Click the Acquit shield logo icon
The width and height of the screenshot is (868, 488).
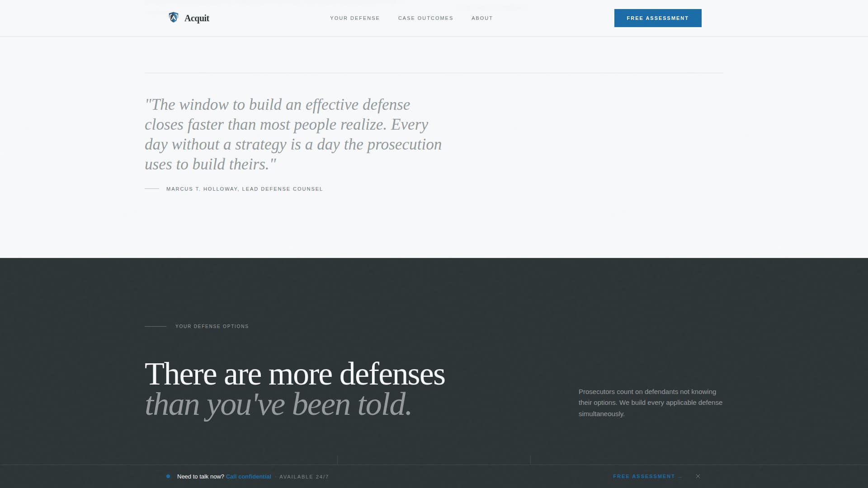click(174, 17)
